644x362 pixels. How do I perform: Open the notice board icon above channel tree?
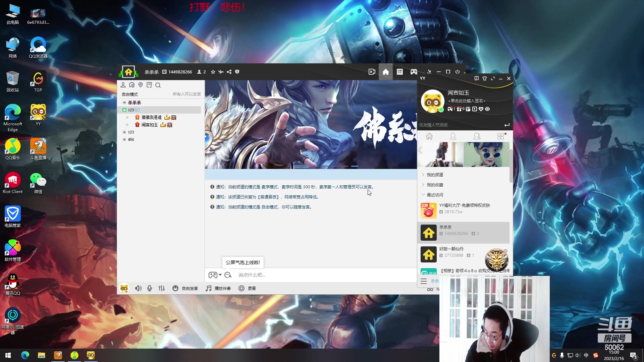click(149, 85)
